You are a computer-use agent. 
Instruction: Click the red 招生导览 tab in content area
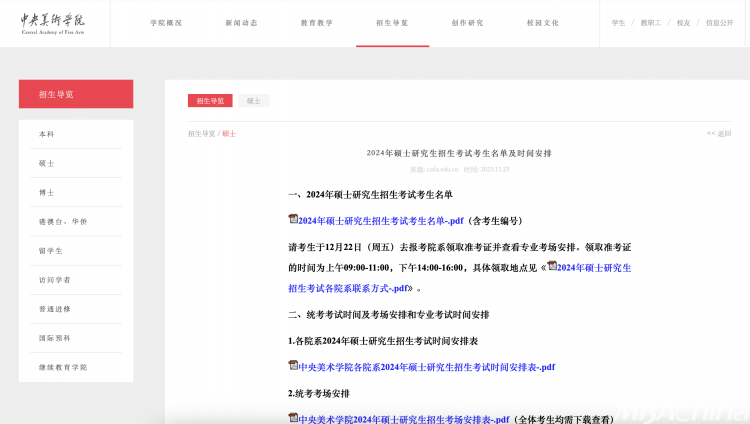210,100
